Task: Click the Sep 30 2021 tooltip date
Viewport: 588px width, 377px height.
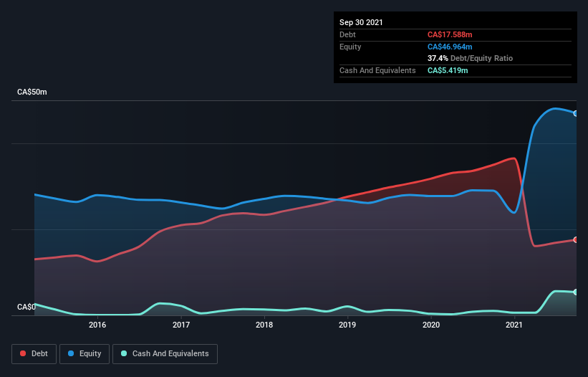Action: tap(361, 22)
